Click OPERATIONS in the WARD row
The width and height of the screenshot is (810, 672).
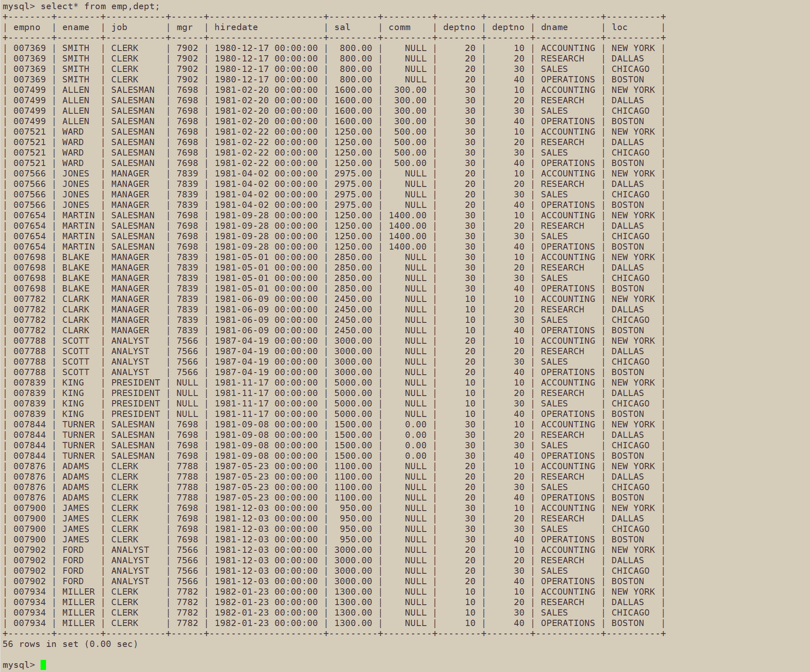click(x=568, y=163)
